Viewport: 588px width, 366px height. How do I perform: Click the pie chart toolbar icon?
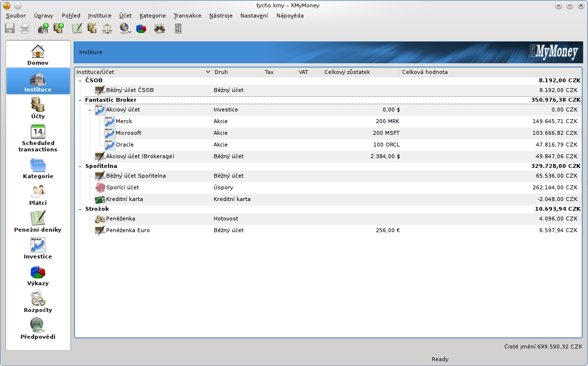[141, 28]
